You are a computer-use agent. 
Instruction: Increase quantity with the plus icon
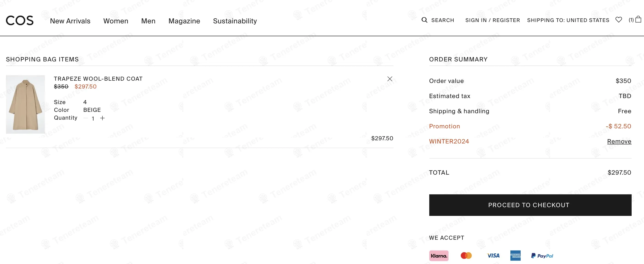pyautogui.click(x=102, y=118)
